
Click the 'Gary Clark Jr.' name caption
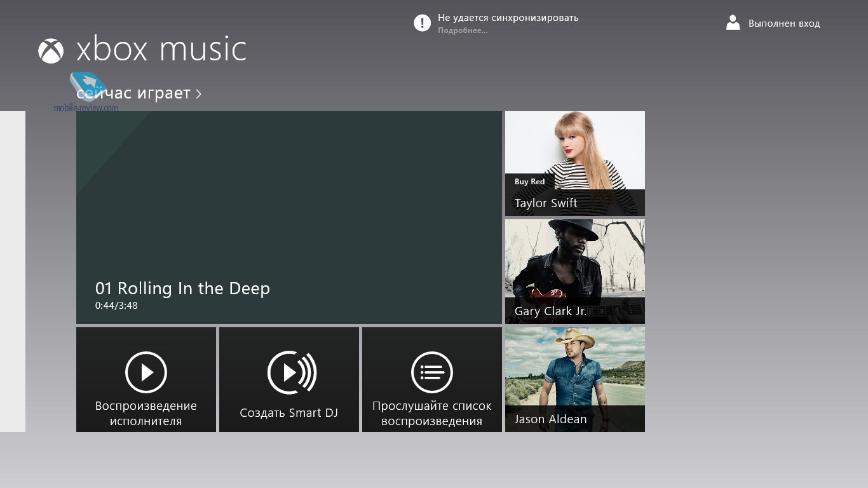point(550,311)
